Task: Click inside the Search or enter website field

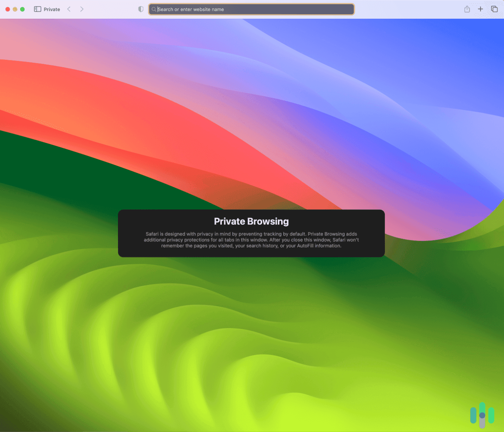Action: [x=251, y=9]
